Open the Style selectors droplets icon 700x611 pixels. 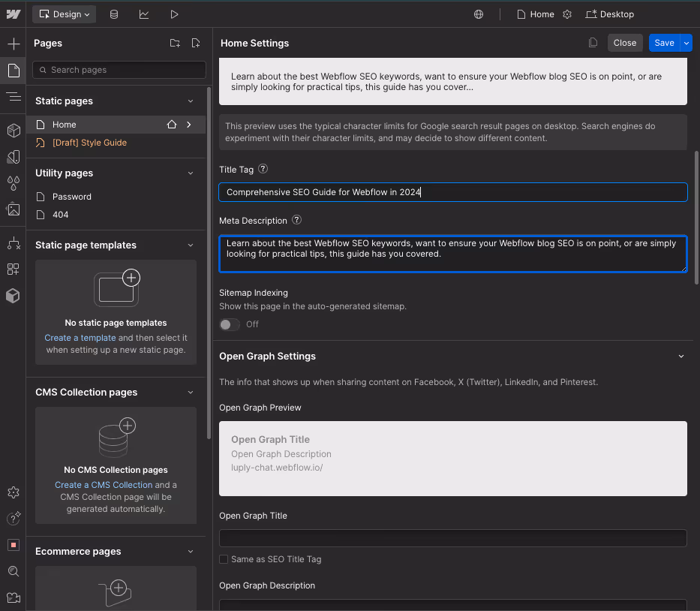coord(14,183)
